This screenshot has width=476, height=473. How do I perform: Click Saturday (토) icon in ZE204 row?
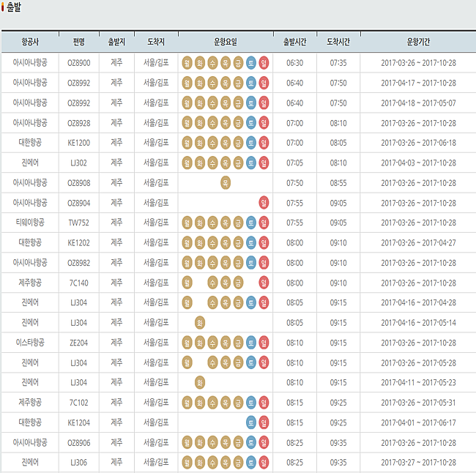250,343
